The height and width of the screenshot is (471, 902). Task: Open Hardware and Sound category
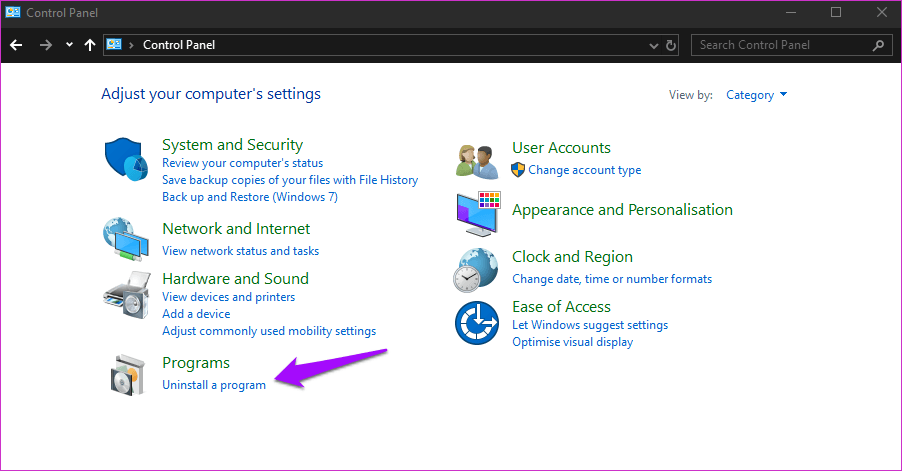[x=235, y=279]
